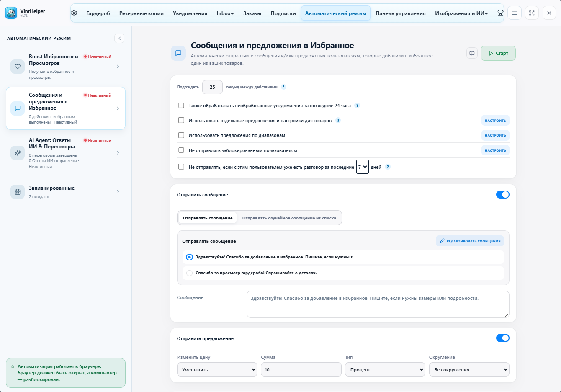
Task: Open settings gear icon in top navigation
Action: click(74, 13)
